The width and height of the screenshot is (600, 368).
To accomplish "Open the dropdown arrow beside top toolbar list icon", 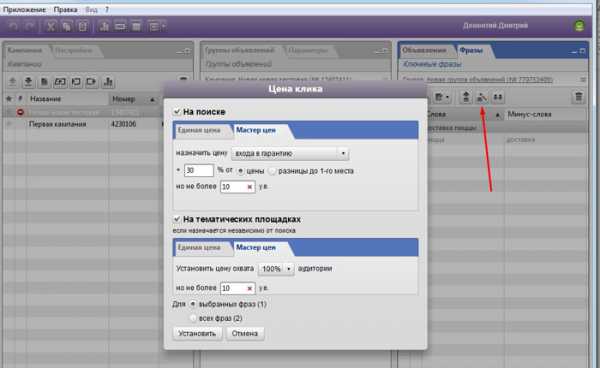I will pyautogui.click(x=164, y=26).
